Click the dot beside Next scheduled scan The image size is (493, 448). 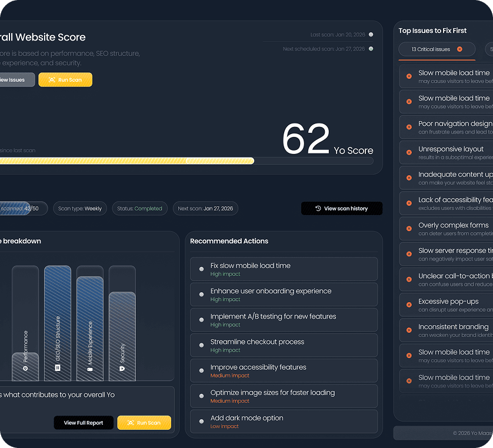[x=371, y=49]
